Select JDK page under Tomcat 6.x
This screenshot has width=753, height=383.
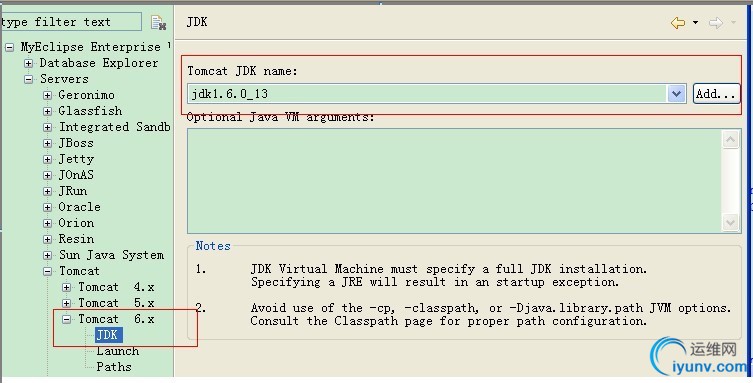click(109, 335)
